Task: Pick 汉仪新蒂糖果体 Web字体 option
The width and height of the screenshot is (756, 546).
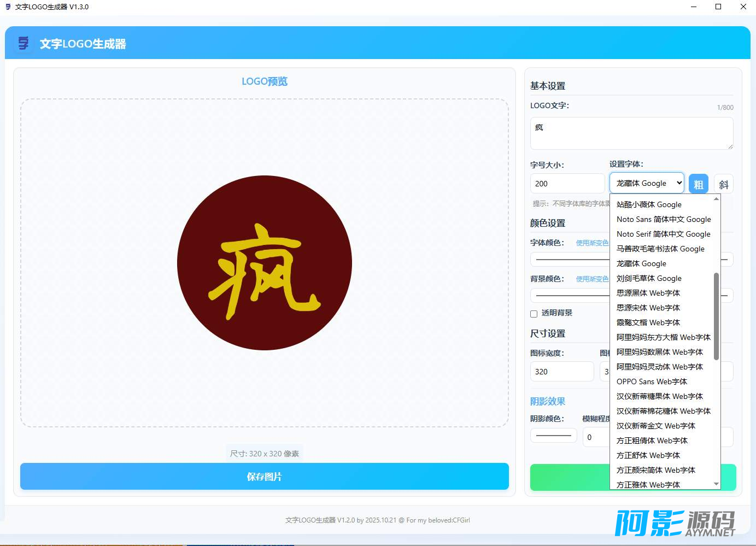Action: click(x=659, y=396)
